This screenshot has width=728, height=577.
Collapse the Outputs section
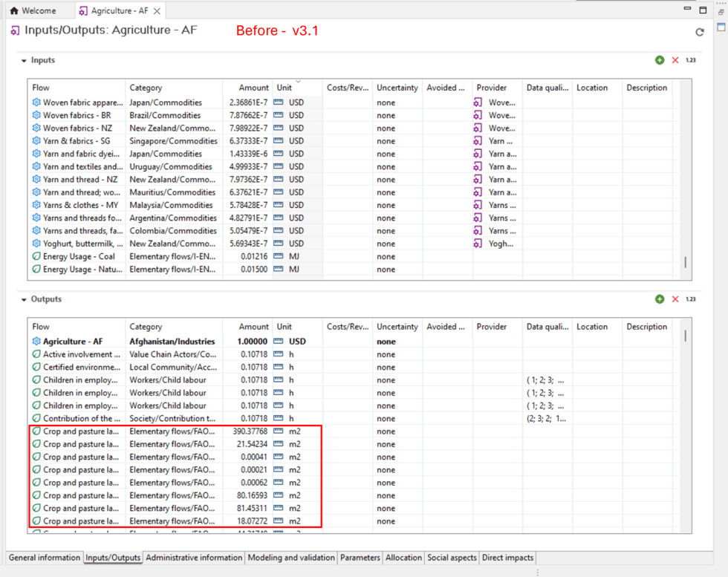[x=24, y=299]
